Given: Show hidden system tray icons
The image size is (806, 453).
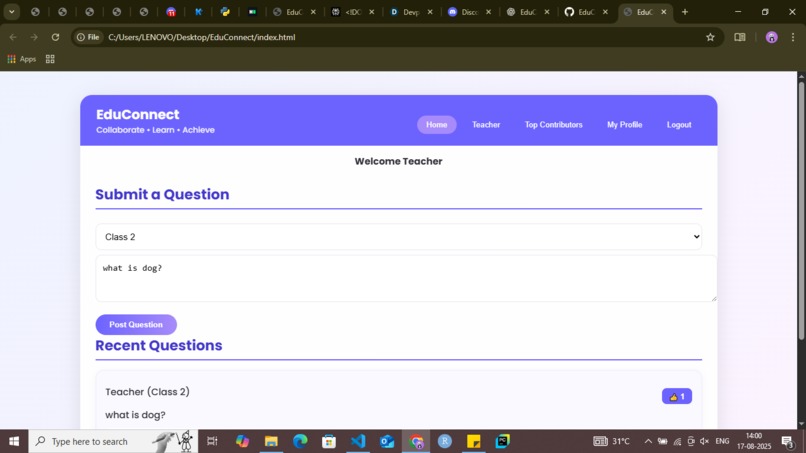Looking at the screenshot, I should point(648,441).
